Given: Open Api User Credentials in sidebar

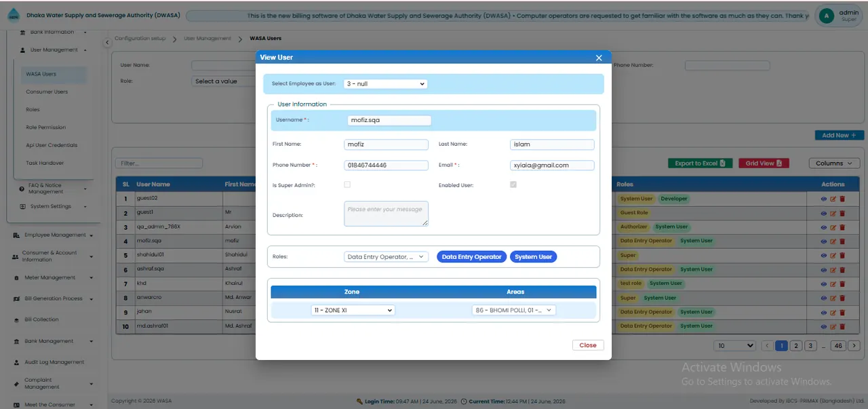Looking at the screenshot, I should coord(52,145).
